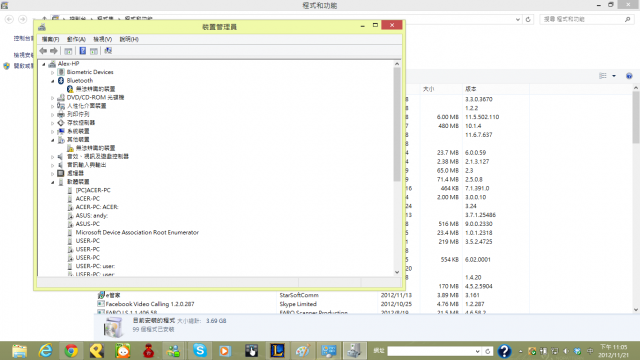The image size is (640, 360).
Task: Collapse the Bluetooth node
Action: 52,81
